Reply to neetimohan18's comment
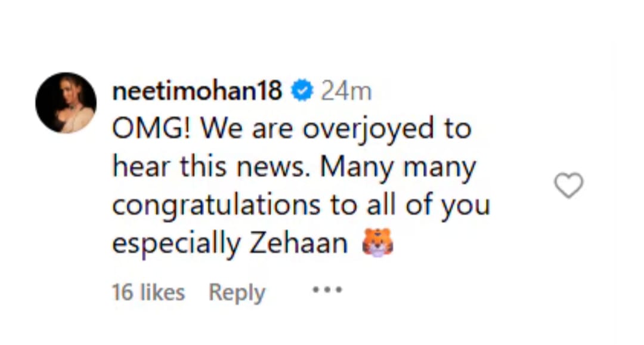644x345 pixels. (x=237, y=292)
